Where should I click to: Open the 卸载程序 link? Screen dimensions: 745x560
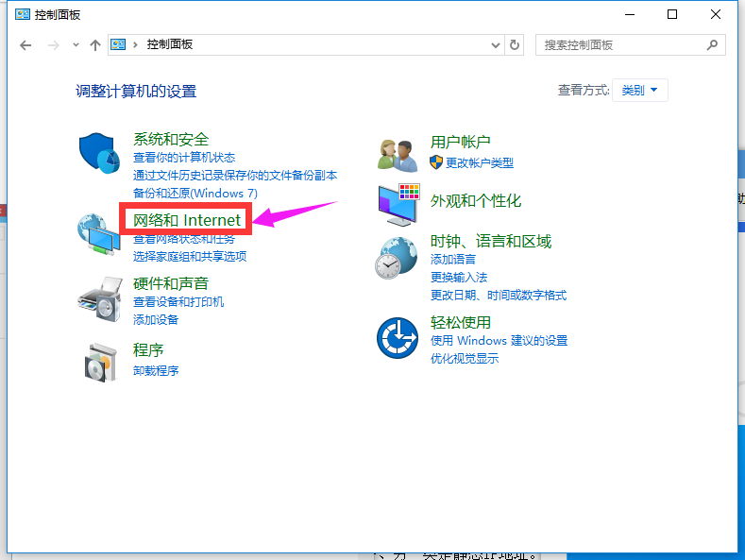pos(156,370)
